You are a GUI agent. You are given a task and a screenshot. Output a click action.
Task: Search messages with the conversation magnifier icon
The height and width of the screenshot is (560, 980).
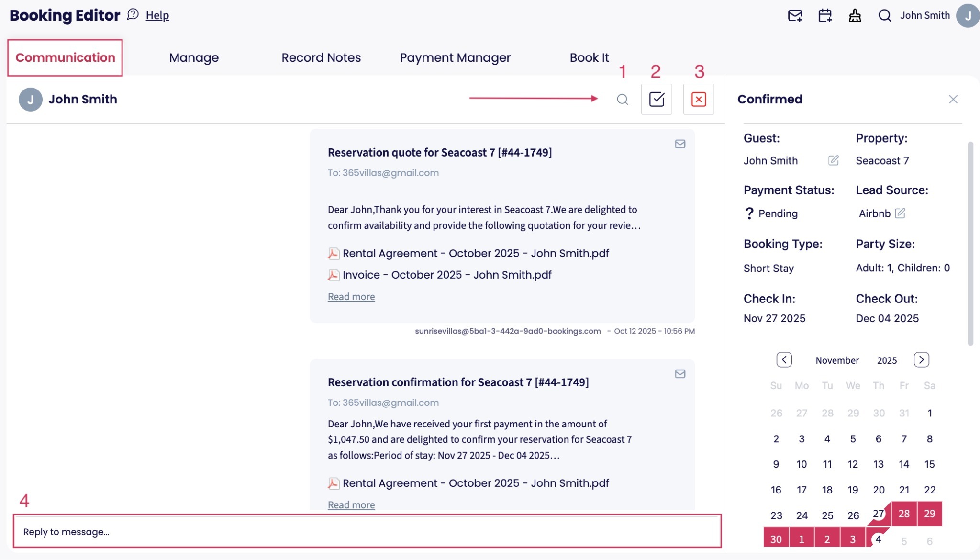point(623,100)
